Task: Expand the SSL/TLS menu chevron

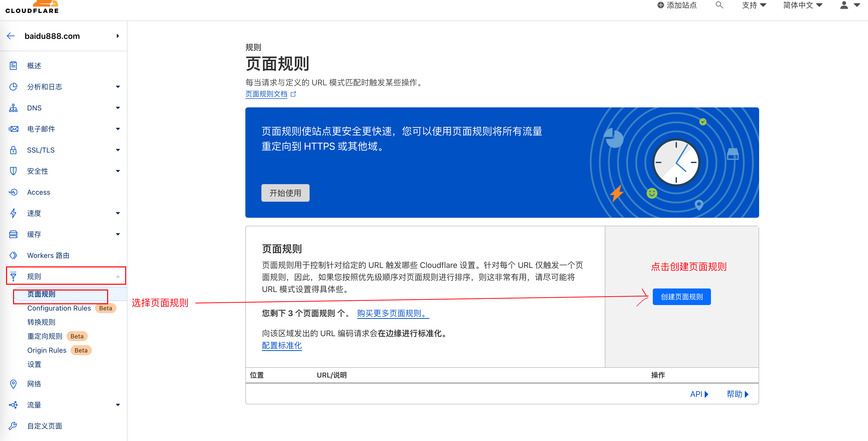Action: [x=118, y=150]
